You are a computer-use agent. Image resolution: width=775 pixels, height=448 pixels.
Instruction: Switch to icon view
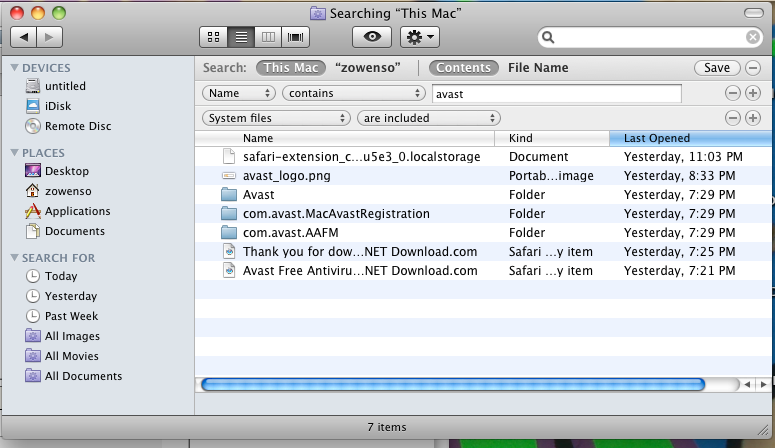(214, 37)
